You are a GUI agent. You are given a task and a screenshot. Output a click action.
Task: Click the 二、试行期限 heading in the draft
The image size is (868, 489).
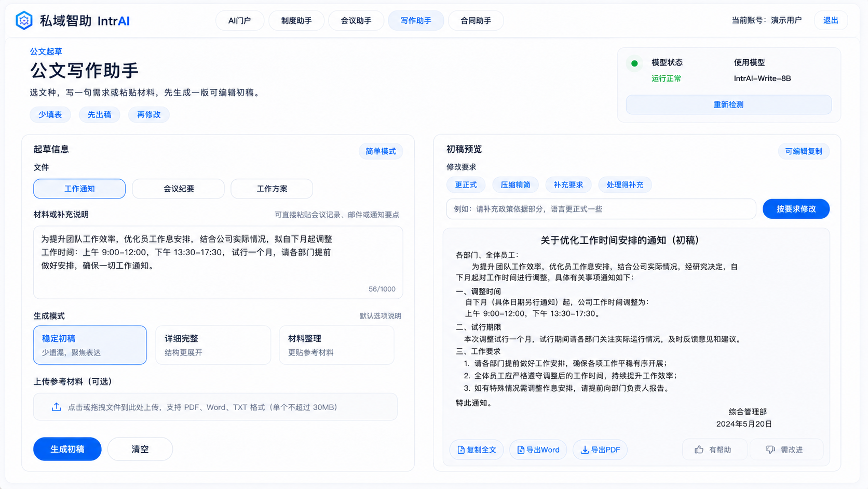pyautogui.click(x=478, y=327)
